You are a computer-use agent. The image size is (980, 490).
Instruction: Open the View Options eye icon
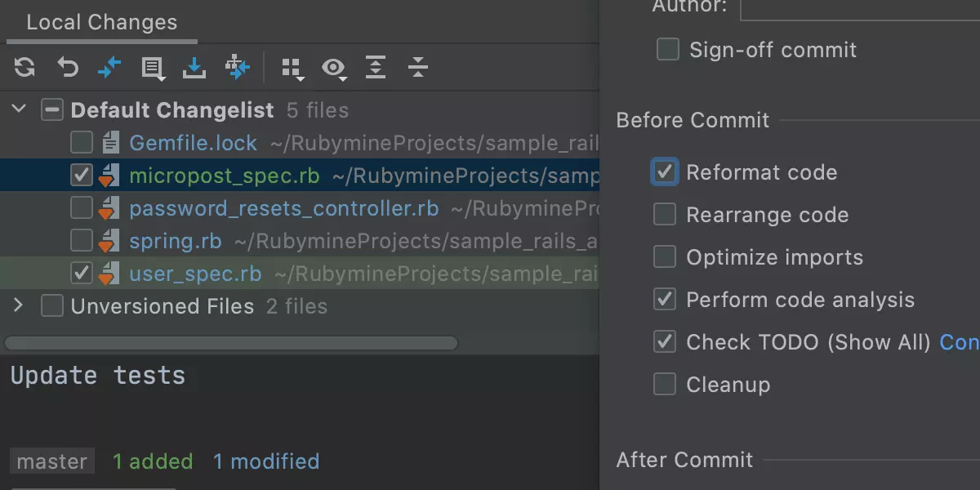(334, 69)
